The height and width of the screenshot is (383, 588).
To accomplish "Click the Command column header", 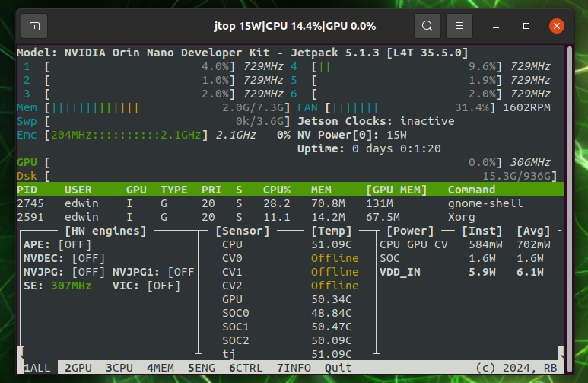I will coord(471,190).
